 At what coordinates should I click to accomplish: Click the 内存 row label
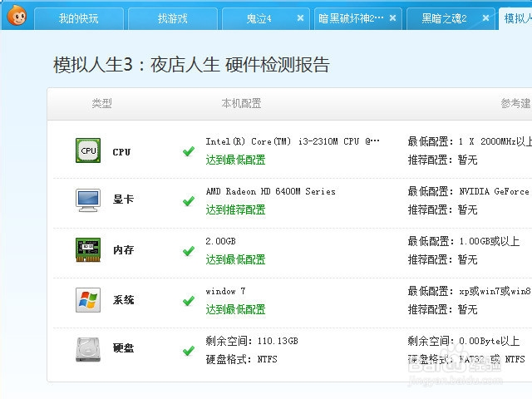[x=124, y=250]
